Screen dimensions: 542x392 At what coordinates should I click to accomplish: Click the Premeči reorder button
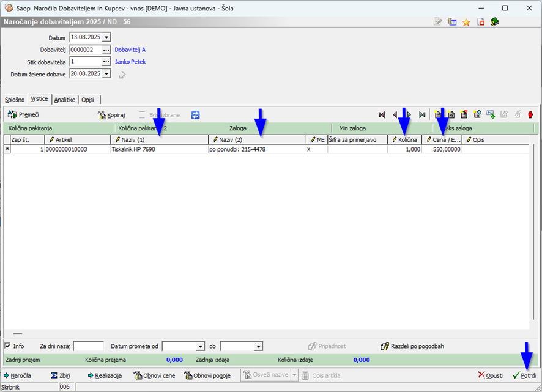coord(23,115)
